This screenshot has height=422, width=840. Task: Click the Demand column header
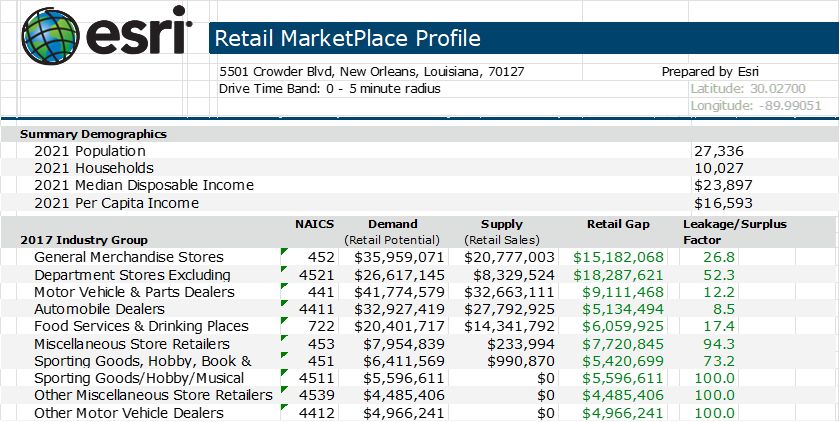tap(393, 224)
